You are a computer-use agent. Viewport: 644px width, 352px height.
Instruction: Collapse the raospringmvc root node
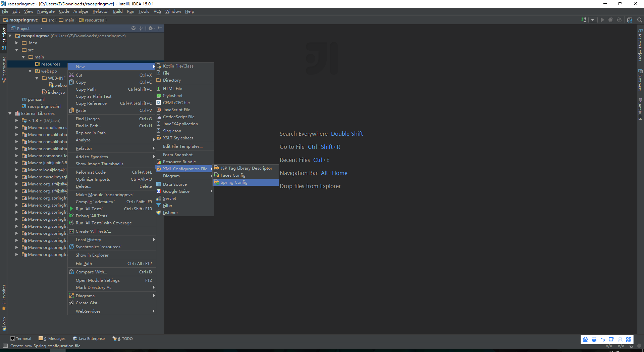click(10, 36)
